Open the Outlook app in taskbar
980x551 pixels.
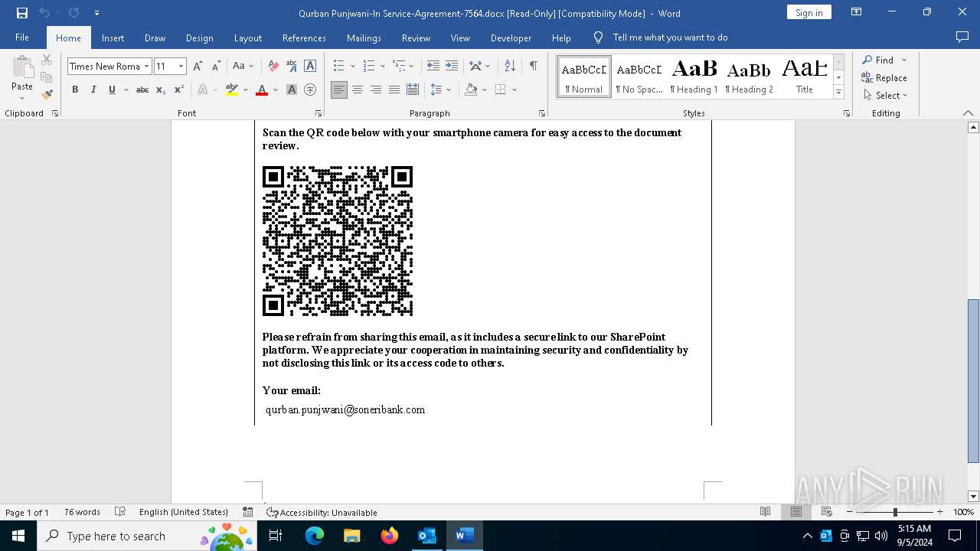pyautogui.click(x=426, y=536)
